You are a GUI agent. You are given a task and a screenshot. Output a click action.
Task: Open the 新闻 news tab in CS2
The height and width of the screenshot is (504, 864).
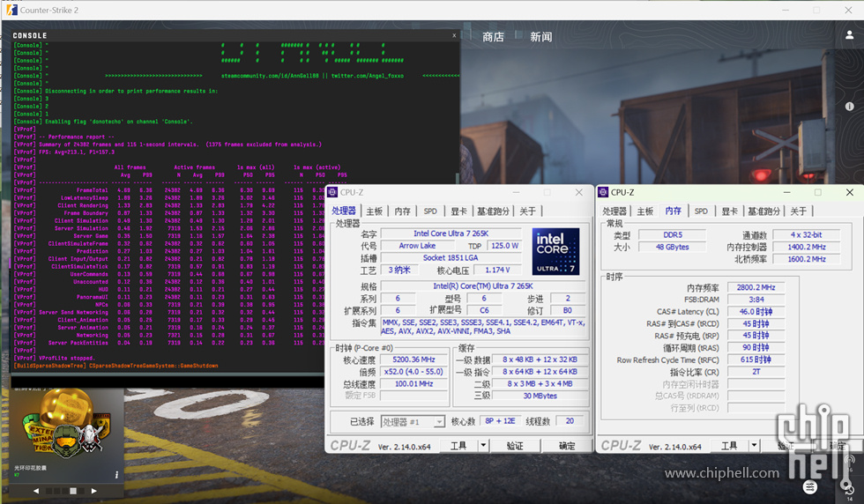(x=541, y=37)
